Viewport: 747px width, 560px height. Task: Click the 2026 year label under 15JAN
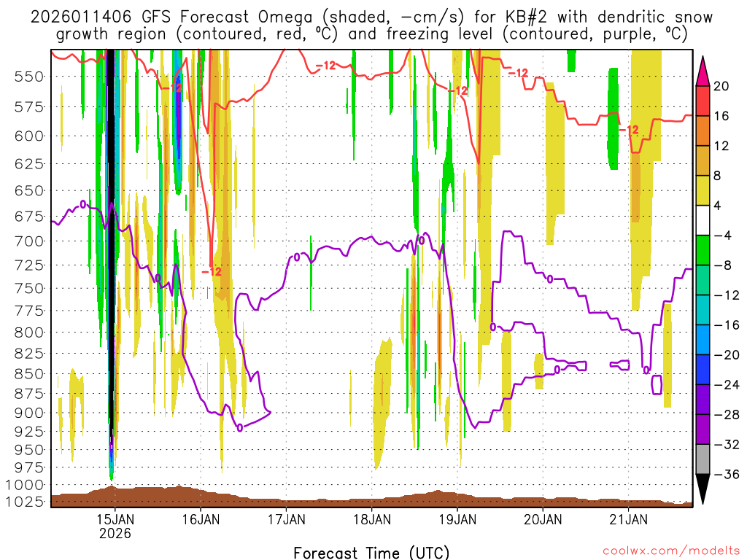click(x=115, y=533)
